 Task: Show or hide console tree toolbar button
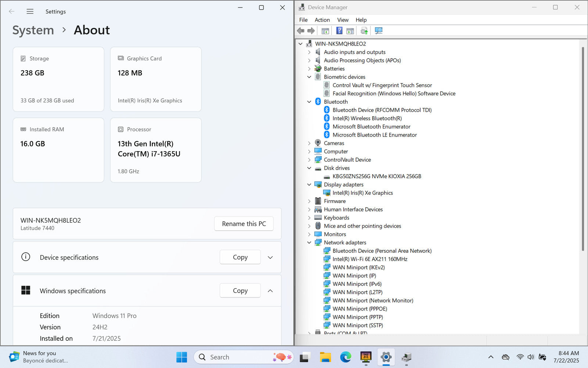pyautogui.click(x=325, y=31)
